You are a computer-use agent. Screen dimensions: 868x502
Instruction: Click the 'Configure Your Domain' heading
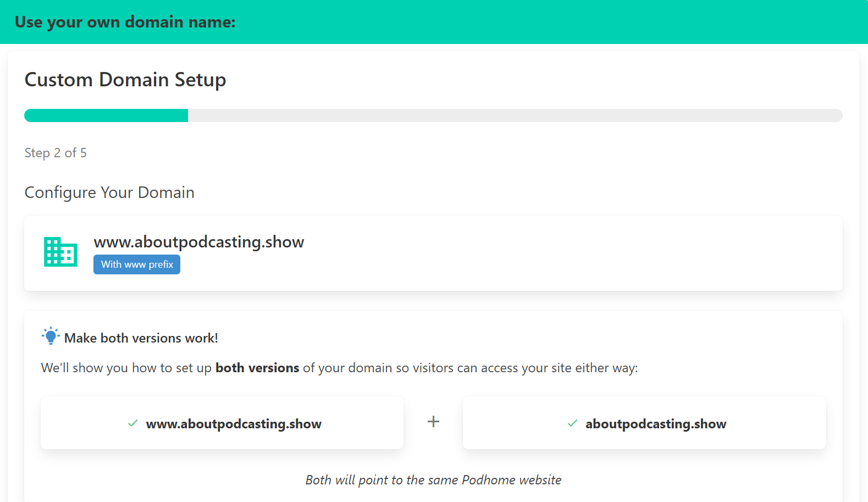click(109, 192)
